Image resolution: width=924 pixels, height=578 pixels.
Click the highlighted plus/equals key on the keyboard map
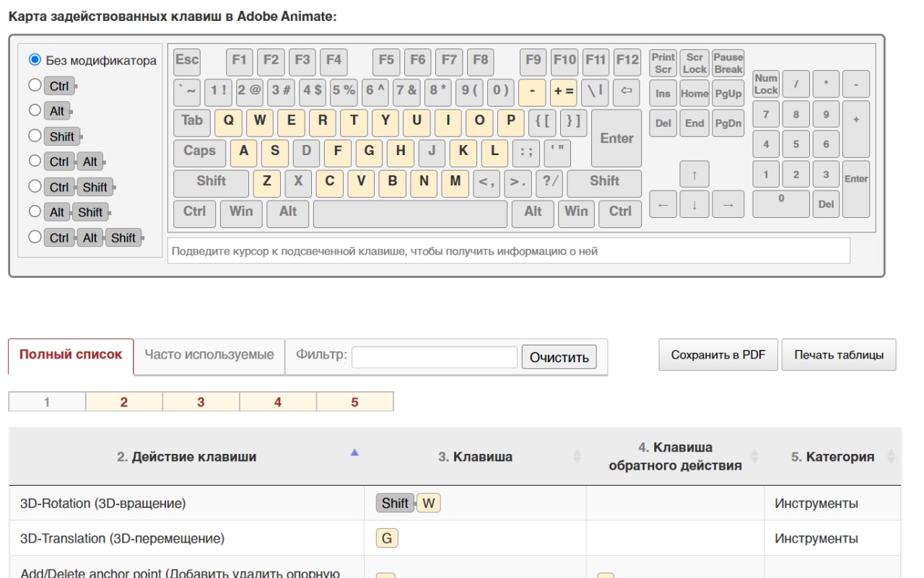point(565,92)
